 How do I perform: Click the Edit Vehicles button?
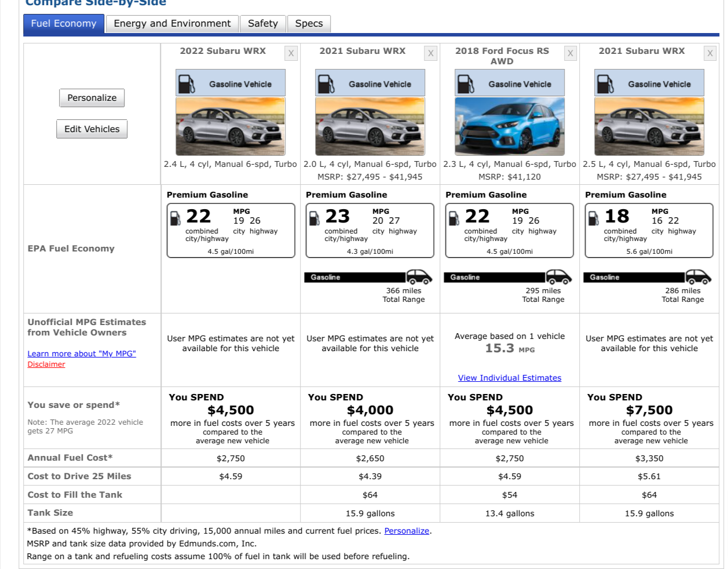(x=92, y=129)
